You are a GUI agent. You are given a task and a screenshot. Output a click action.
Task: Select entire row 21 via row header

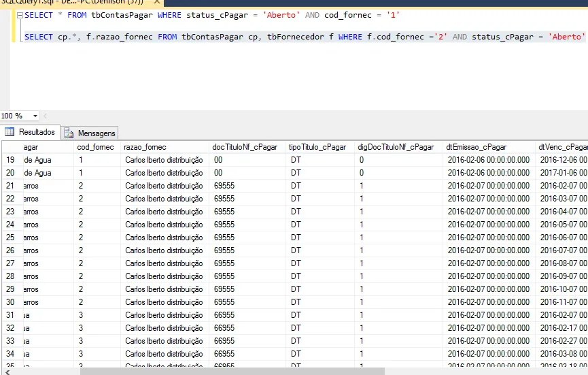10,186
